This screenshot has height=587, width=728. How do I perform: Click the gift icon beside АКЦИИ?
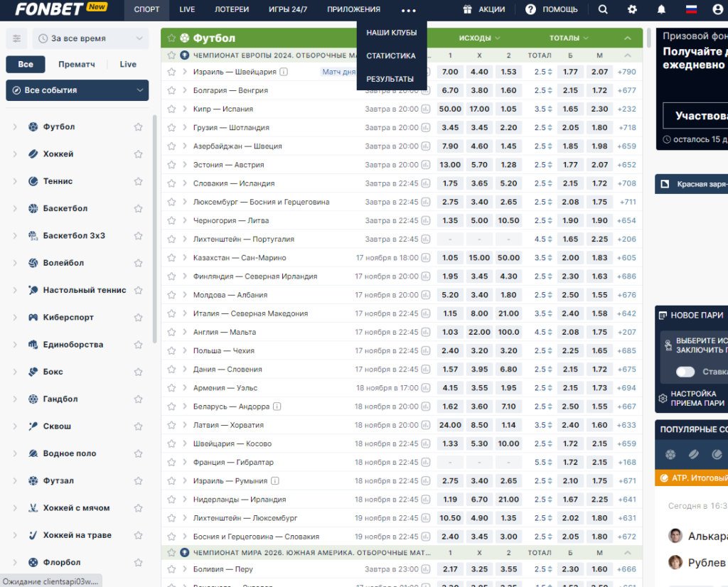(467, 9)
